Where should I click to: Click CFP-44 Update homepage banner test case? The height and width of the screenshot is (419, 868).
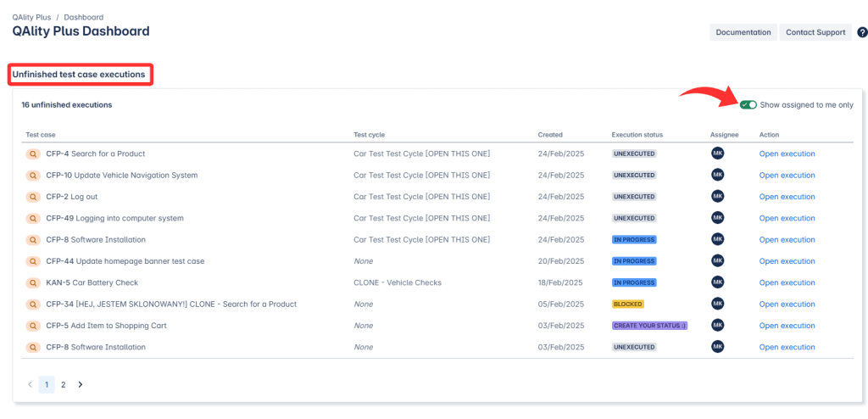[125, 261]
